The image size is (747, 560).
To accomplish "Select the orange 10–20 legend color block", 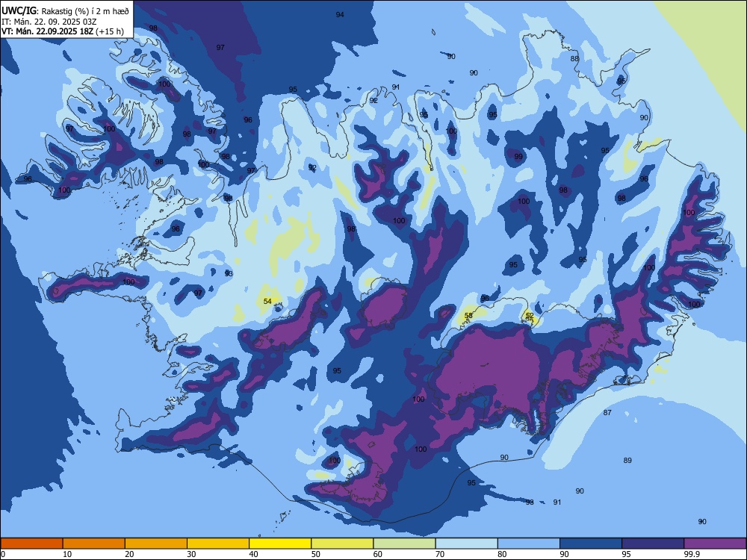I will click(x=94, y=544).
